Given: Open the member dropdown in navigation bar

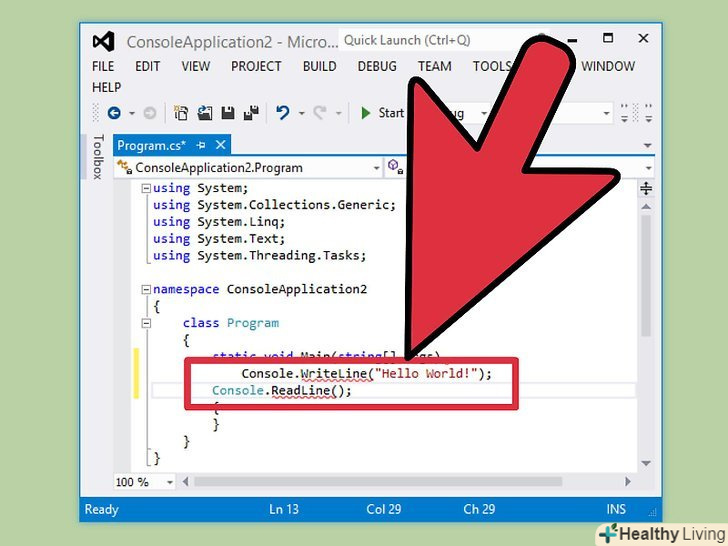Looking at the screenshot, I should pyautogui.click(x=649, y=168).
